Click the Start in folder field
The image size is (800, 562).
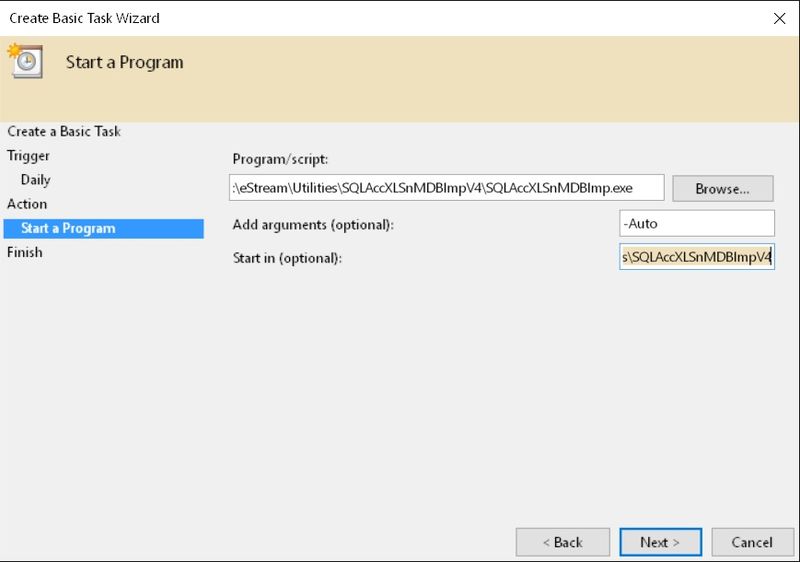pos(696,258)
